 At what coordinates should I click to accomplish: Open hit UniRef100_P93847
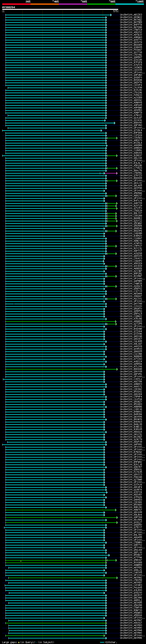(x=131, y=50)
